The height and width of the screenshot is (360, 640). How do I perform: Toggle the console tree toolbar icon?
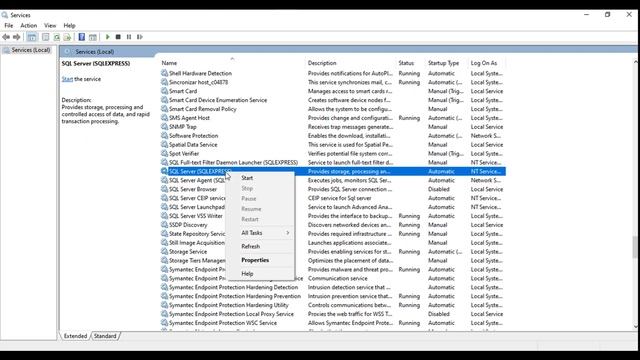point(32,37)
